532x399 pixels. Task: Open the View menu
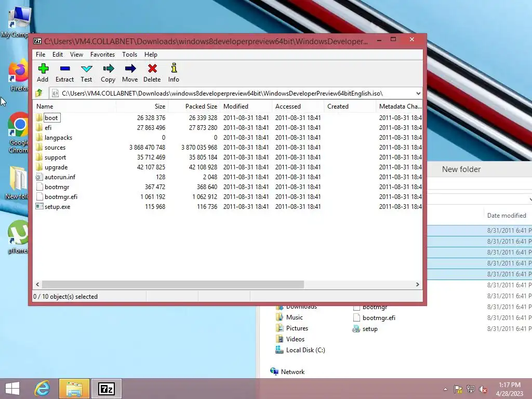pos(76,54)
